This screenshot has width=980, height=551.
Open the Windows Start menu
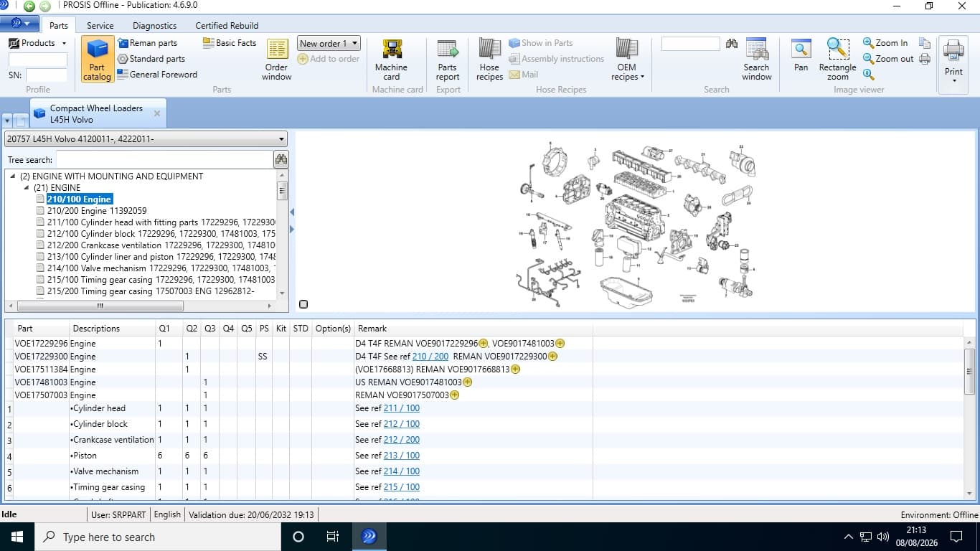(x=17, y=537)
